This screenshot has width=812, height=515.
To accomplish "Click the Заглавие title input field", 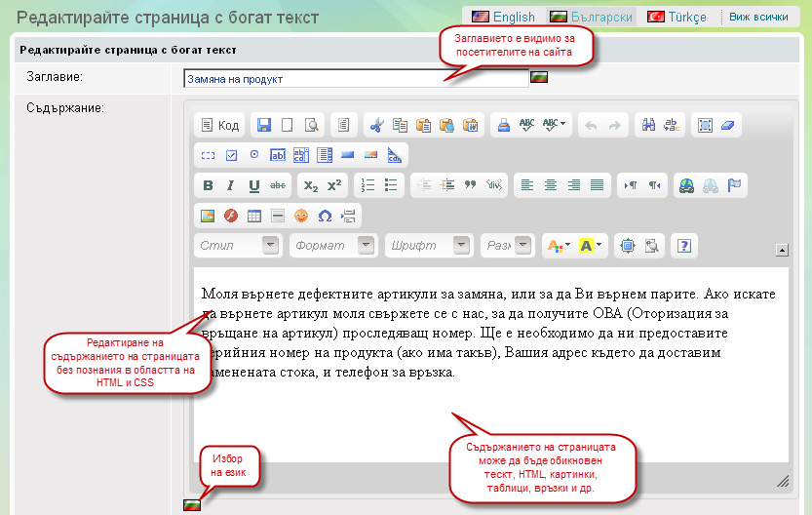I will point(354,79).
